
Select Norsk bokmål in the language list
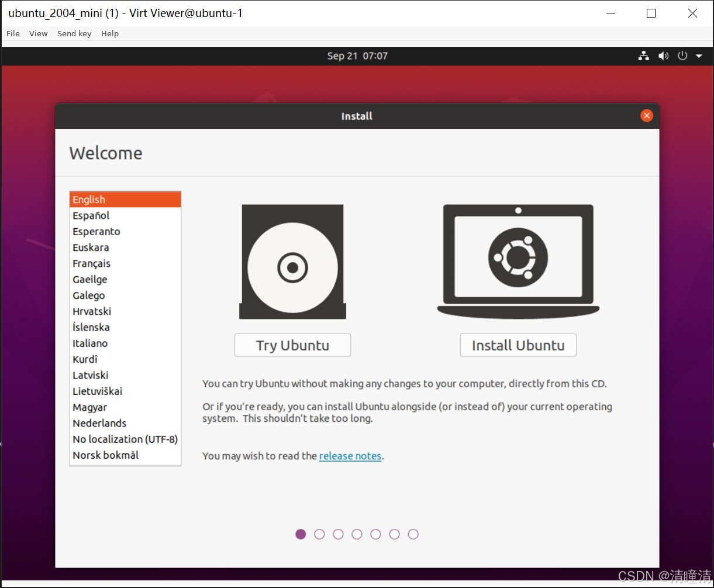tap(125, 455)
